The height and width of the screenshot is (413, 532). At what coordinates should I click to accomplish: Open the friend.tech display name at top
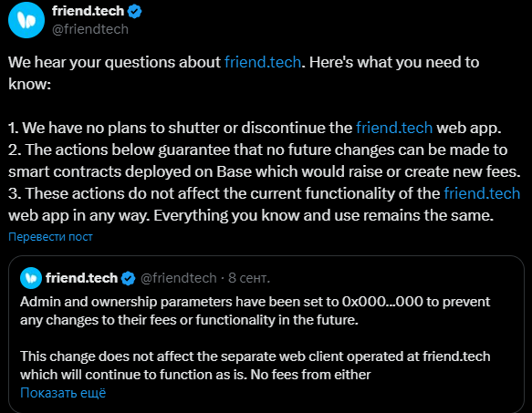pos(89,11)
